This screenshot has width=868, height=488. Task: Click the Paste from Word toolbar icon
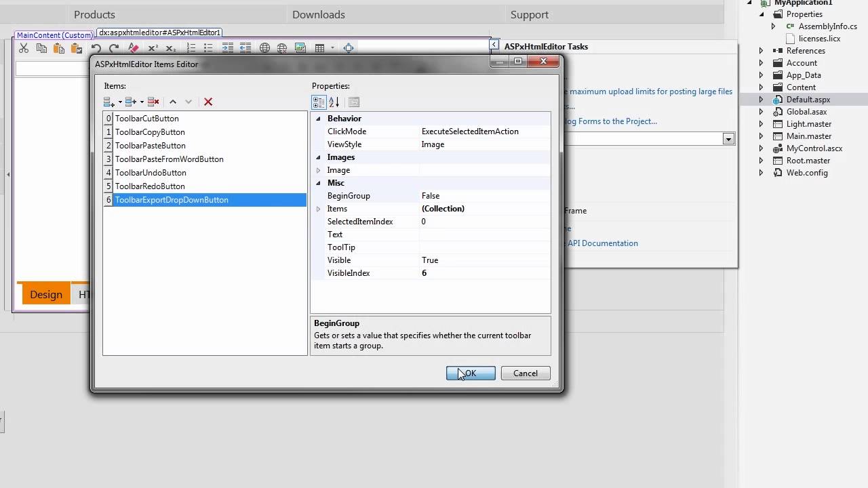[77, 48]
